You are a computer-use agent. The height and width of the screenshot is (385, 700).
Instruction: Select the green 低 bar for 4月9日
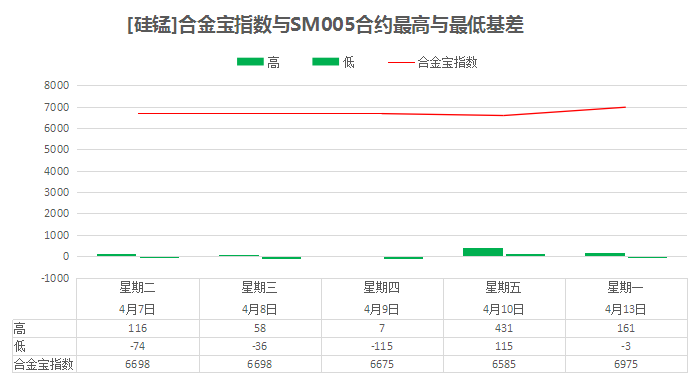(404, 258)
